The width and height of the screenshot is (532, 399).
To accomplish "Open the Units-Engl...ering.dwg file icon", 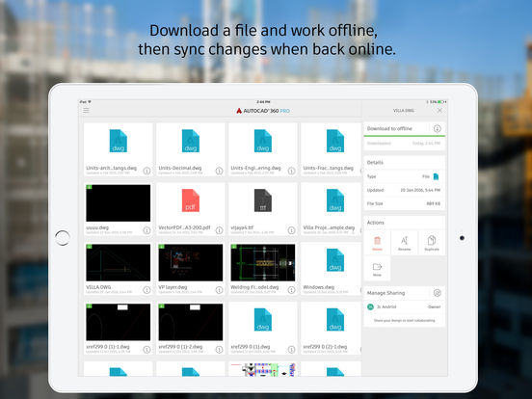I will 263,141.
